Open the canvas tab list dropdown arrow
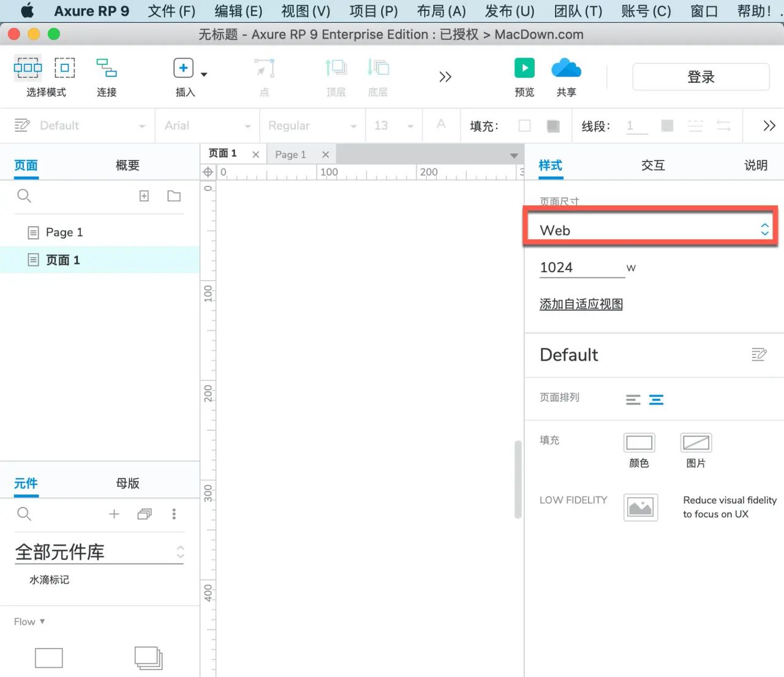Screen dimensions: 784x677 click(x=514, y=156)
